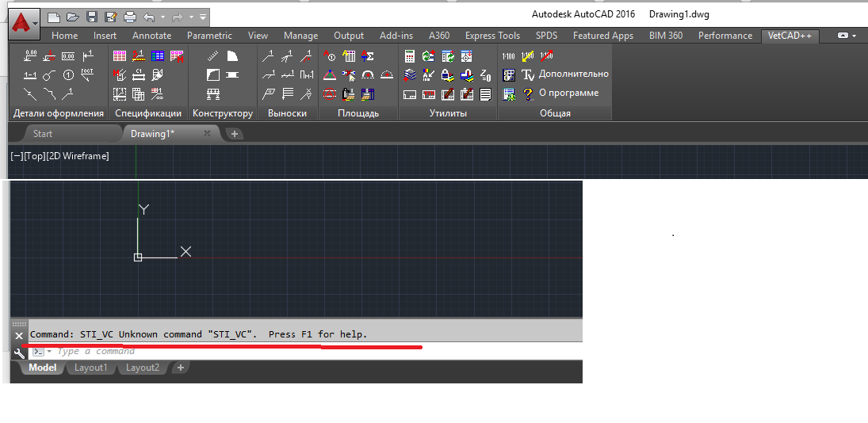Click the red circle with A icon

[x=330, y=93]
